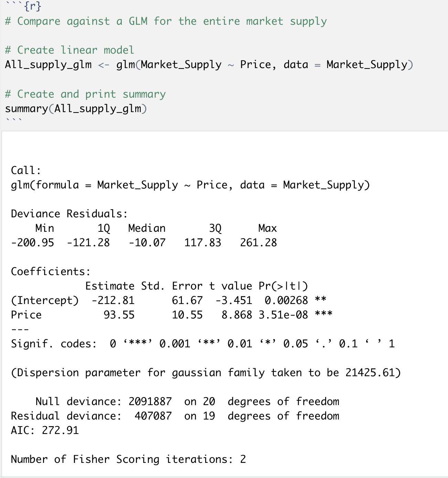Click the (Intercept) row label

(x=45, y=301)
